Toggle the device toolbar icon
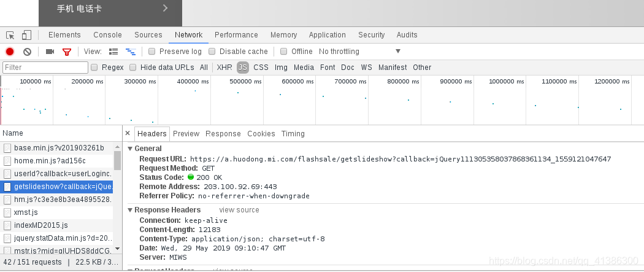The height and width of the screenshot is (272, 644). [27, 35]
